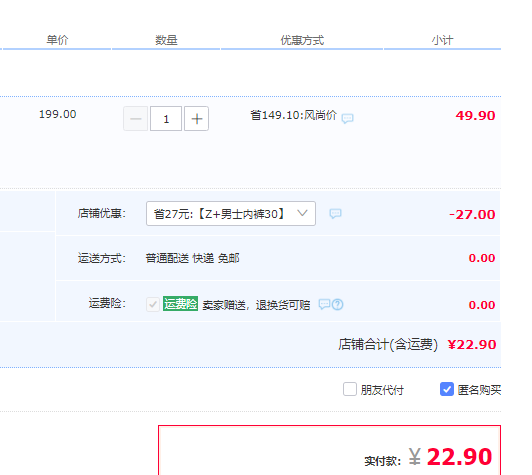Click the 省149.10:风尚价 discount text
Viewport: 532px width, 475px height.
pyautogui.click(x=293, y=115)
